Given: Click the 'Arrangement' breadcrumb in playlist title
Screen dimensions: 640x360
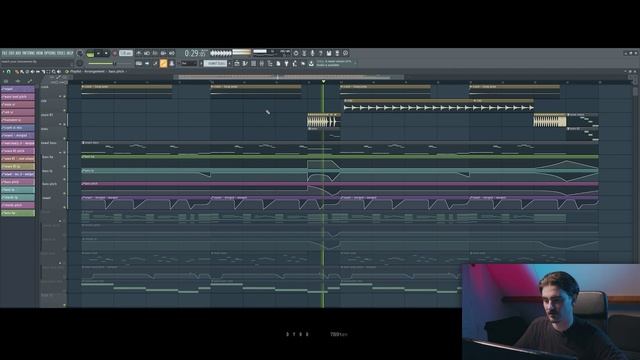Looking at the screenshot, I should [94, 71].
